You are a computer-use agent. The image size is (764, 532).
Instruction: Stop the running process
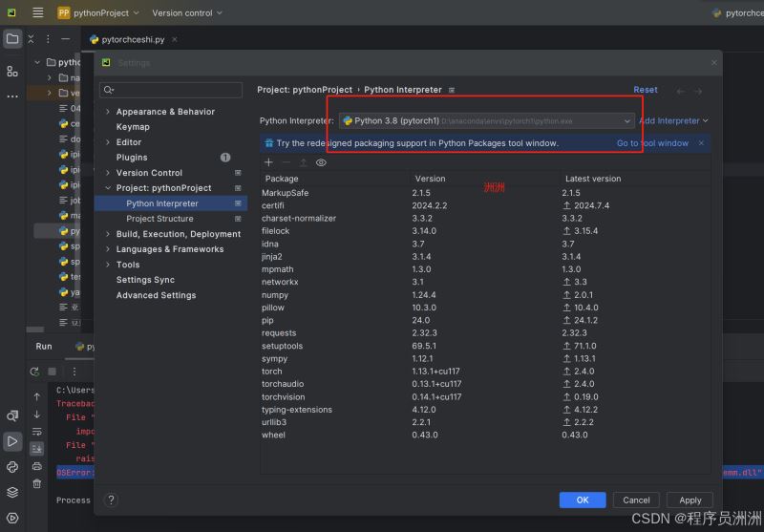click(x=53, y=372)
